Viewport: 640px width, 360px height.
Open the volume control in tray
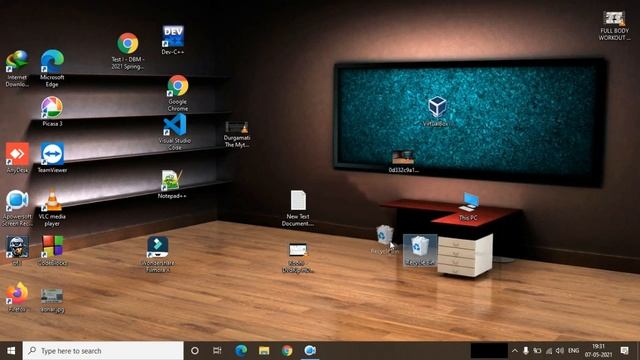[560, 351]
